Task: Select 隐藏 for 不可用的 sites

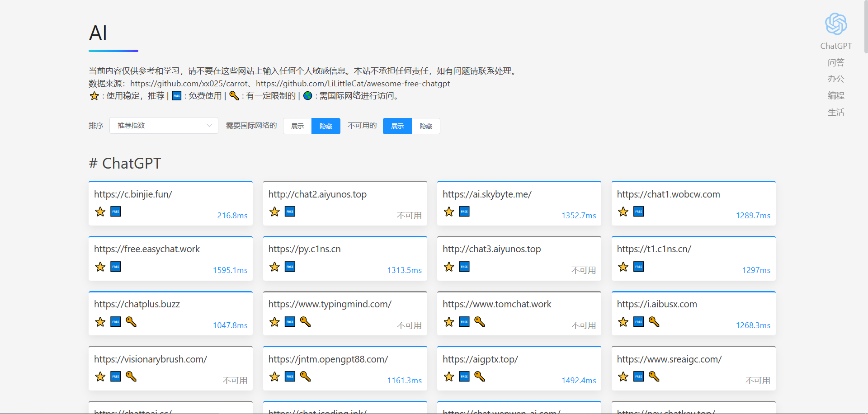Action: 426,126
